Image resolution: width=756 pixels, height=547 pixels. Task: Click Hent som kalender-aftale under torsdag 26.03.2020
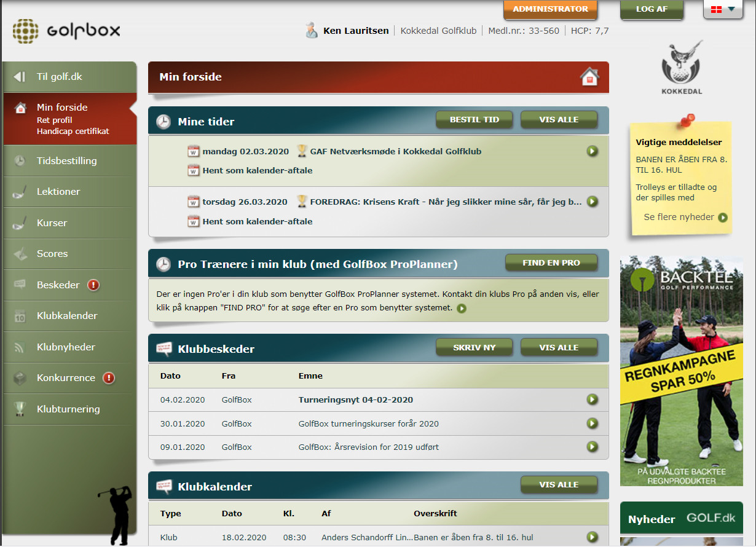pyautogui.click(x=258, y=221)
